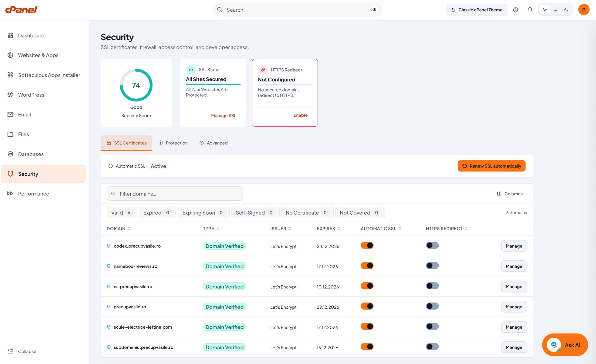The width and height of the screenshot is (596, 364).
Task: Enable HTTPS redirect for codex.precupvasile.ro
Action: (432, 245)
